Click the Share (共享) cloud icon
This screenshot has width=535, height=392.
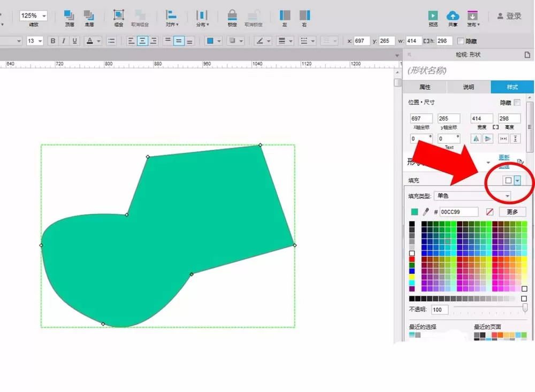coord(453,16)
